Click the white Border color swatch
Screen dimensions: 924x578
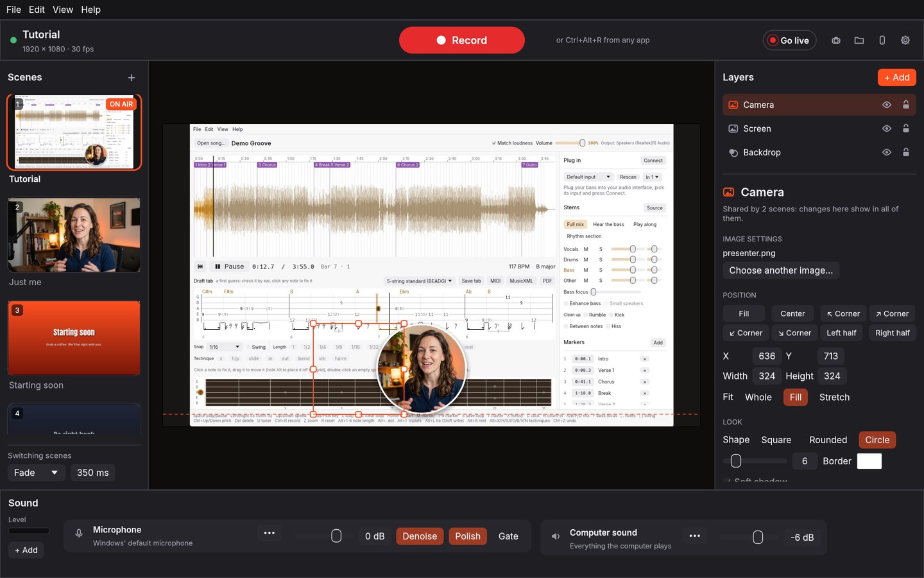pyautogui.click(x=869, y=461)
